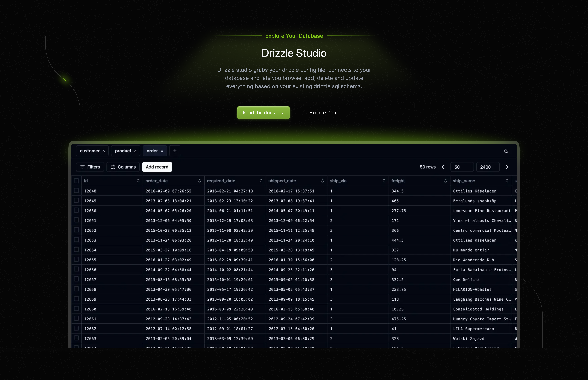Select ship_name cell Consolidated Holdings
Image resolution: width=588 pixels, height=380 pixels.
481,309
